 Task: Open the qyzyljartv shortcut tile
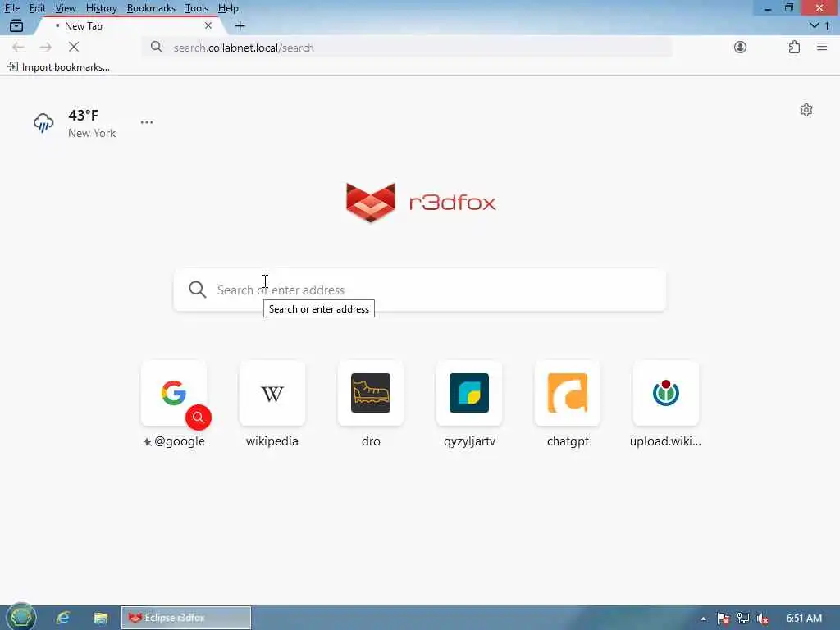coord(469,393)
